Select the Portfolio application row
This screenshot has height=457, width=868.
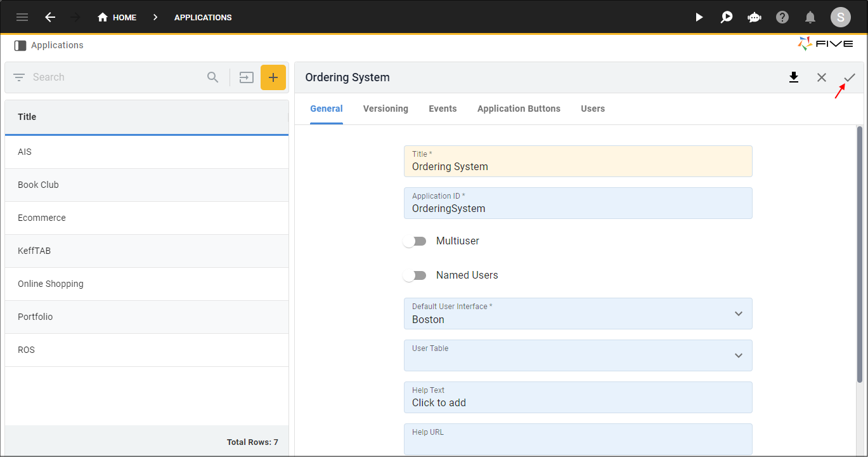click(146, 317)
